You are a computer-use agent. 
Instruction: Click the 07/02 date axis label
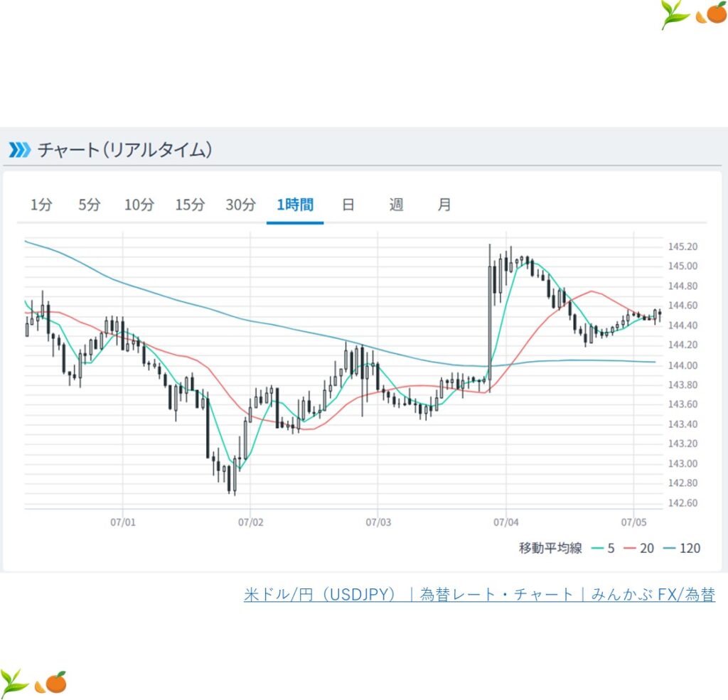(251, 522)
